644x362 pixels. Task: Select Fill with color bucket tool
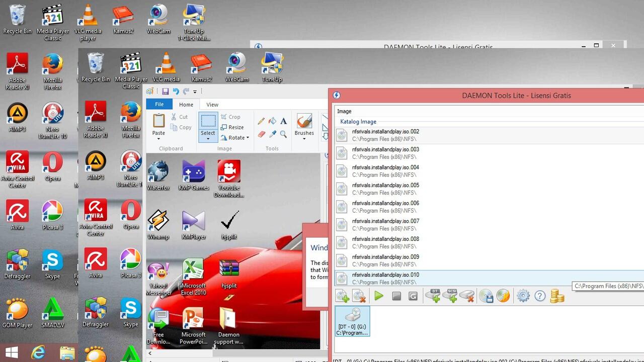[272, 121]
